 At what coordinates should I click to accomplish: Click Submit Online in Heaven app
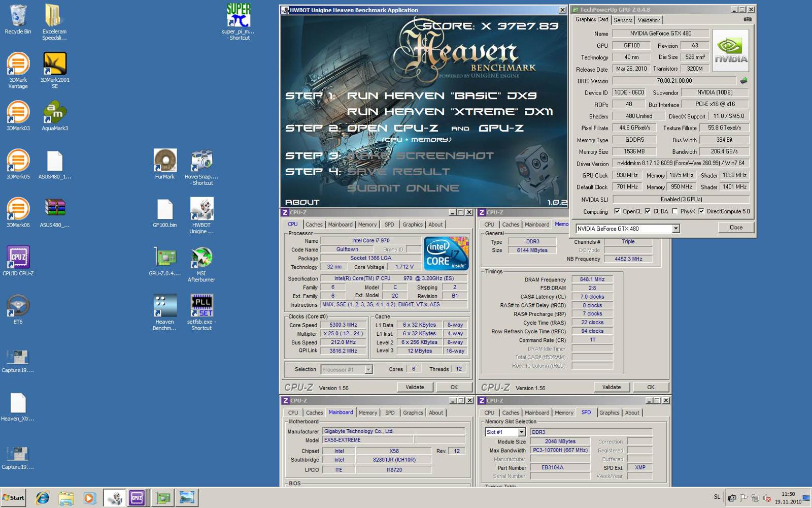(403, 188)
